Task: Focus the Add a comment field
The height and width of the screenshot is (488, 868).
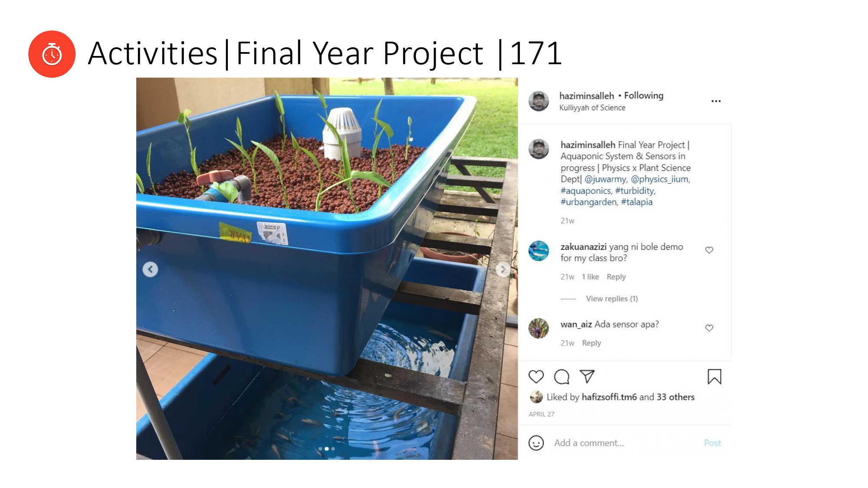Action: point(625,443)
